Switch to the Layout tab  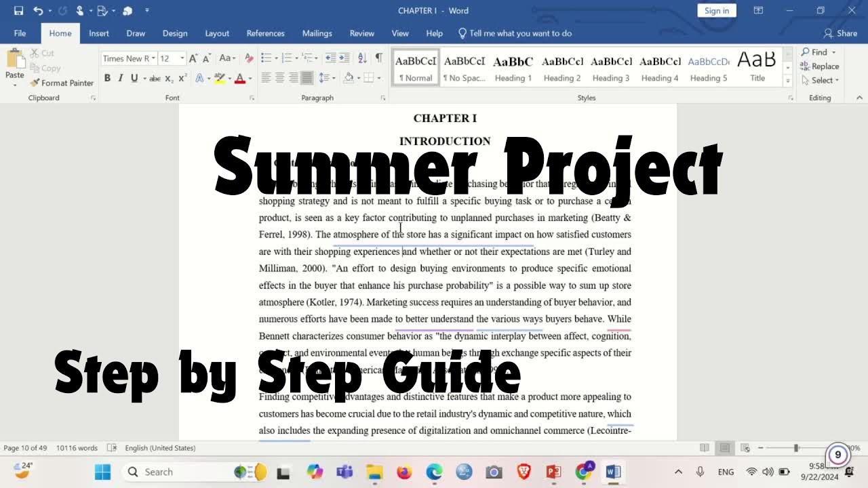click(217, 33)
